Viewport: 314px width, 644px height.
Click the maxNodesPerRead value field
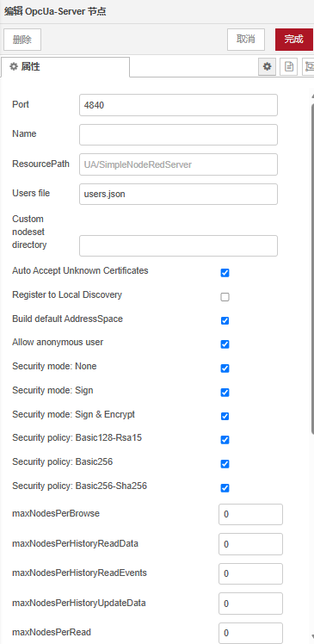point(251,633)
